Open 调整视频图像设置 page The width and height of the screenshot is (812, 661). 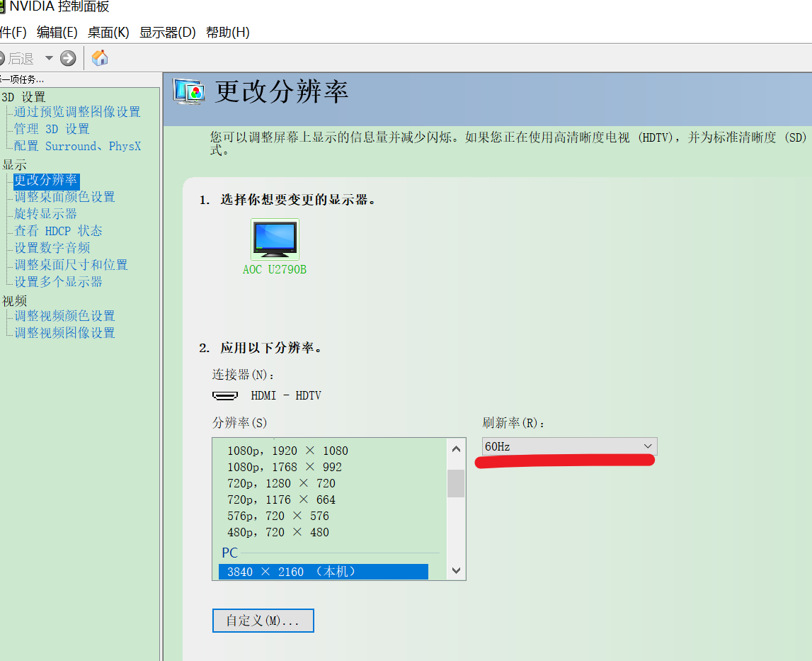coord(64,333)
